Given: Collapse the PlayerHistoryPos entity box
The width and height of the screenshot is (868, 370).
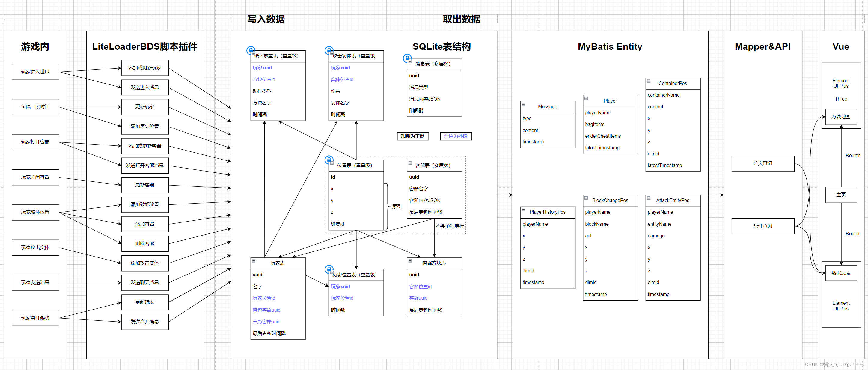Looking at the screenshot, I should [523, 210].
